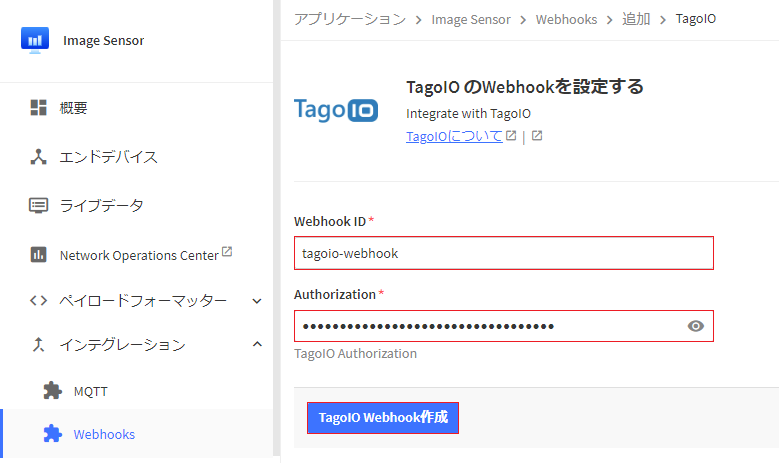Click the Authorization password field
Screen dimensions: 779x463
click(504, 326)
